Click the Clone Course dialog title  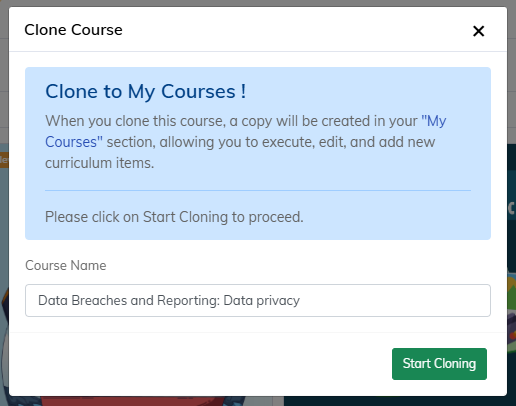[73, 30]
